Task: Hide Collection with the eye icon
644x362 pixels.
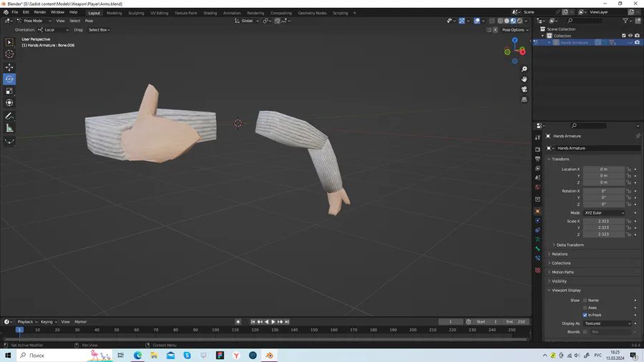Action: 630,36
